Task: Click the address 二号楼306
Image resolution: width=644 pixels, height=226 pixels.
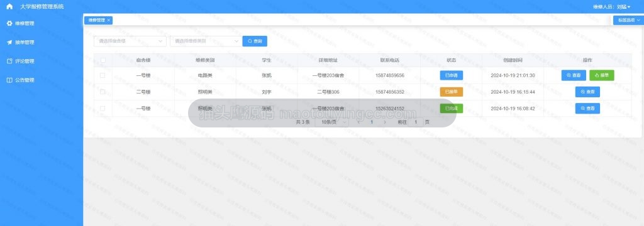Action: click(x=328, y=92)
